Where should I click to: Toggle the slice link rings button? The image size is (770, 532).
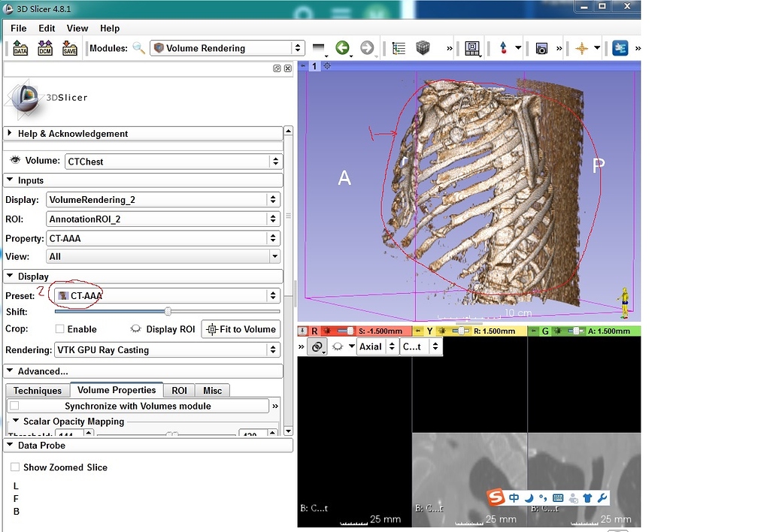(x=317, y=347)
